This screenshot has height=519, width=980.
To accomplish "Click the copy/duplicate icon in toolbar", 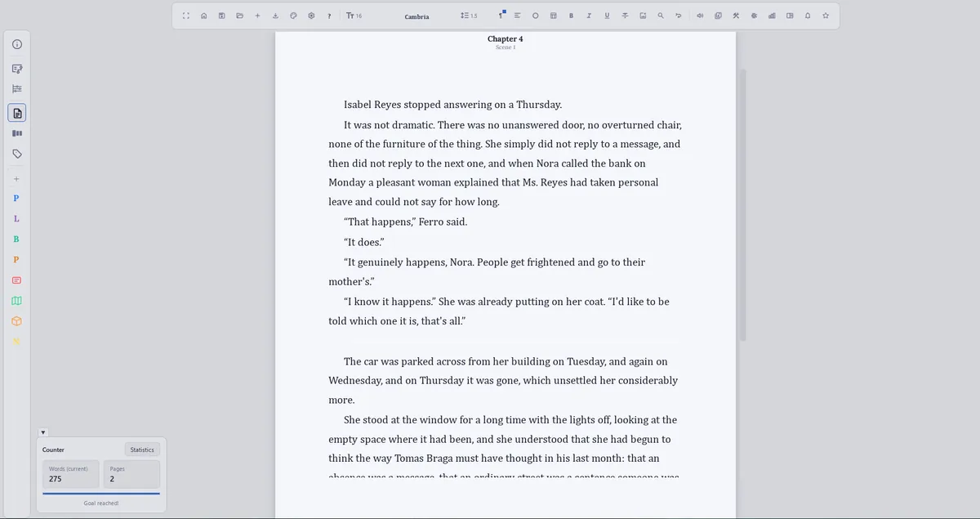I will tap(718, 16).
